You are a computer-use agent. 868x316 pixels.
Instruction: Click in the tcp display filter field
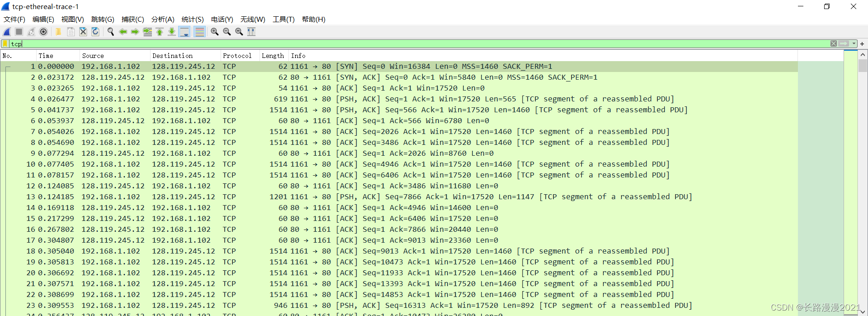[420, 44]
